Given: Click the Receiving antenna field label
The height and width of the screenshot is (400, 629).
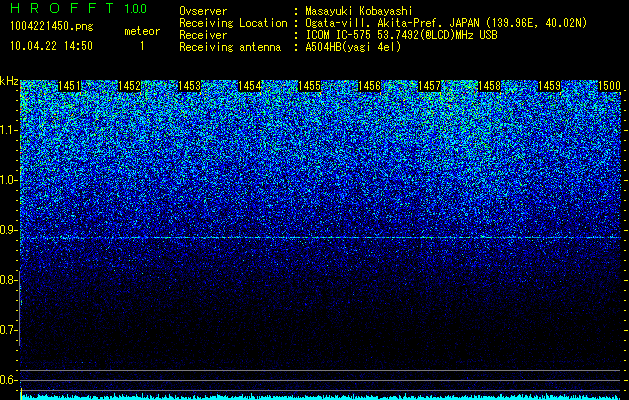Looking at the screenshot, I should 230,47.
